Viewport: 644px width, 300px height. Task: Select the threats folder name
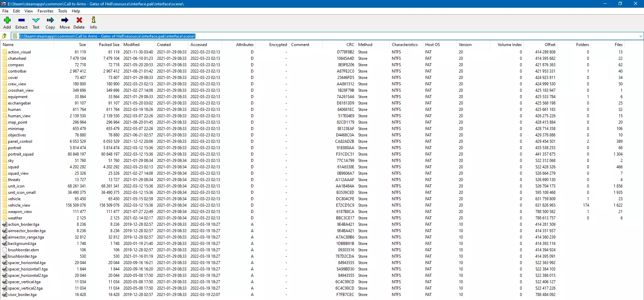14,180
